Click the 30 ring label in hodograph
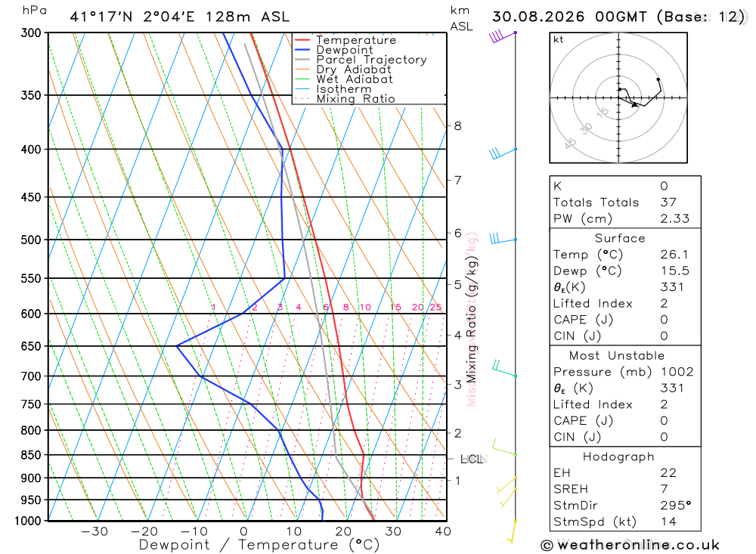This screenshot has width=756, height=554. [x=586, y=128]
